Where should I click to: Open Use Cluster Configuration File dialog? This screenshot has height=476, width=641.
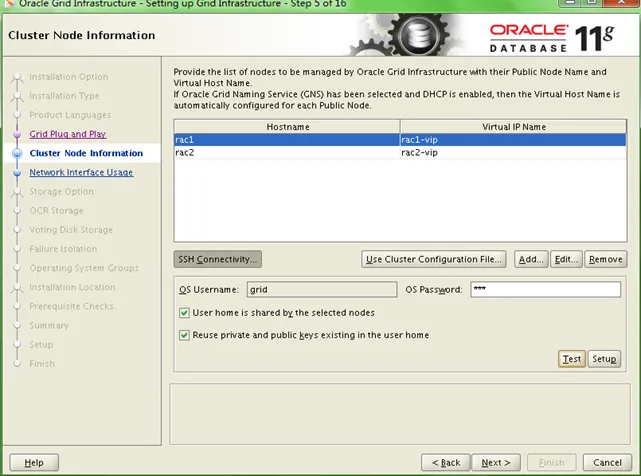tap(433, 259)
